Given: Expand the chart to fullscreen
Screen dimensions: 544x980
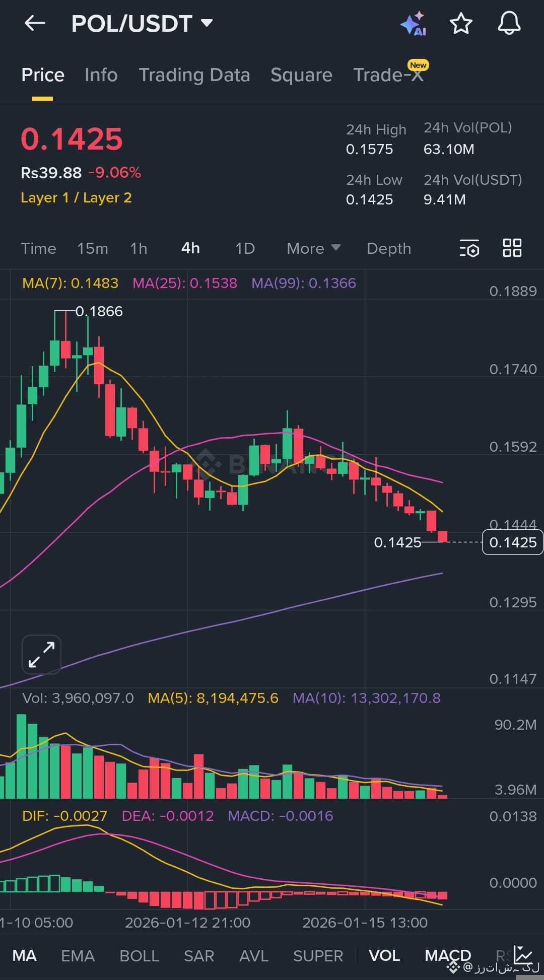Looking at the screenshot, I should (x=41, y=654).
